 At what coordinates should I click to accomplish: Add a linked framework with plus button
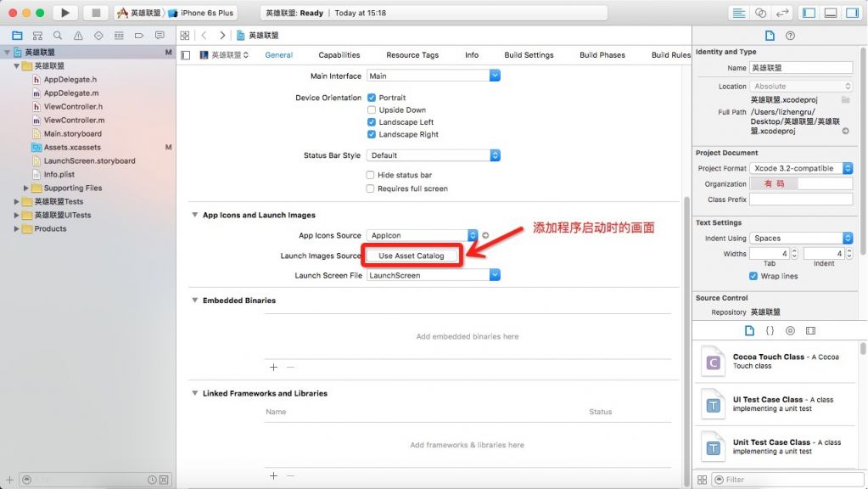pyautogui.click(x=273, y=475)
